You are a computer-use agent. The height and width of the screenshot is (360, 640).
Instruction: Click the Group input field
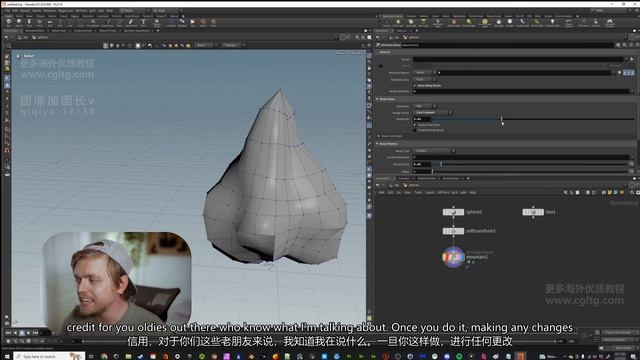point(518,59)
